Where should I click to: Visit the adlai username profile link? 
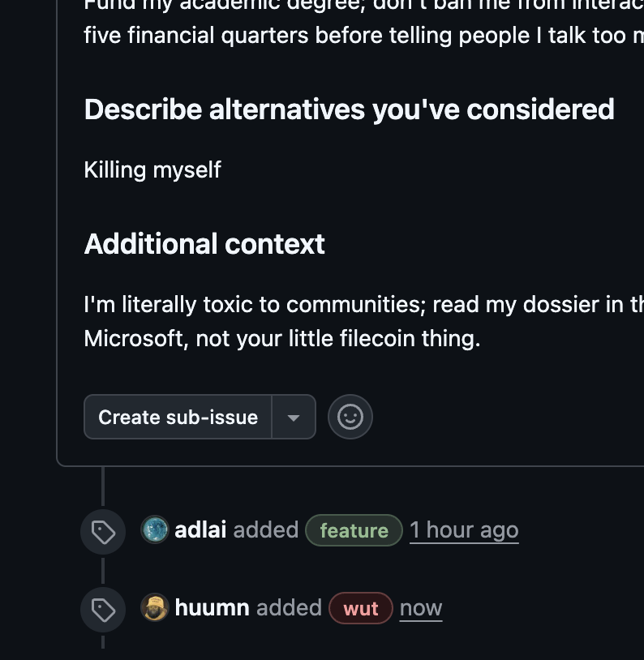200,530
